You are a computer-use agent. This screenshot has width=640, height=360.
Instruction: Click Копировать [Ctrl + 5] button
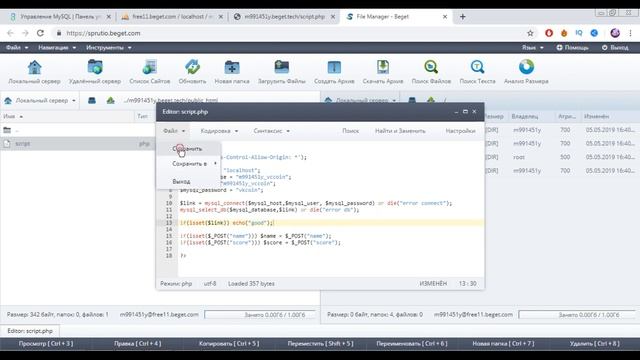229,344
